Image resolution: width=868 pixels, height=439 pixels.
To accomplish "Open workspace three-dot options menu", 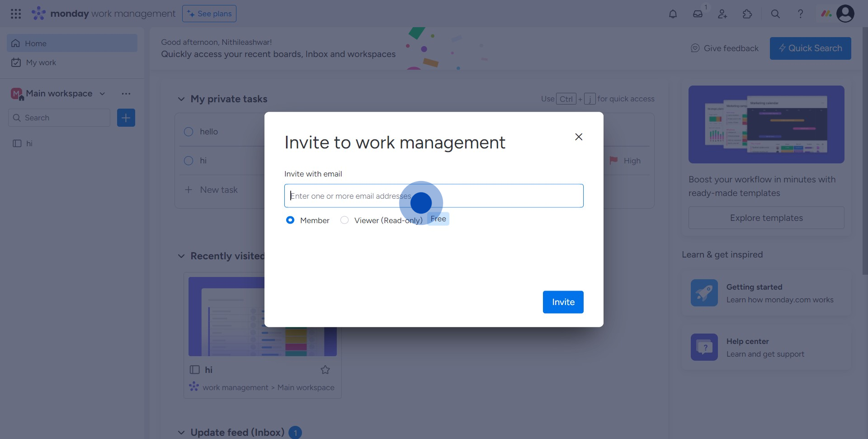I will (126, 94).
